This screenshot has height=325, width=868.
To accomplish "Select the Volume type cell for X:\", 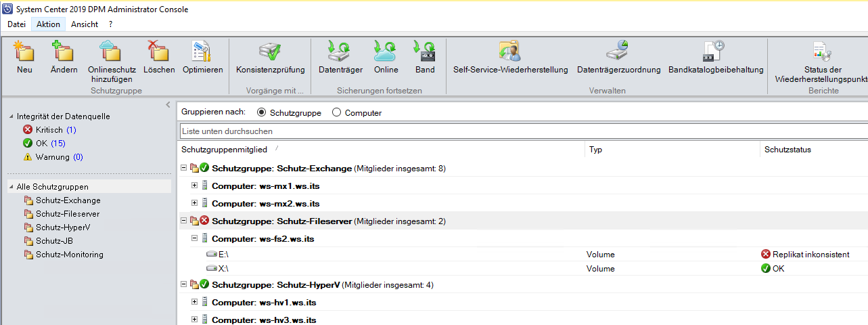I will (601, 269).
